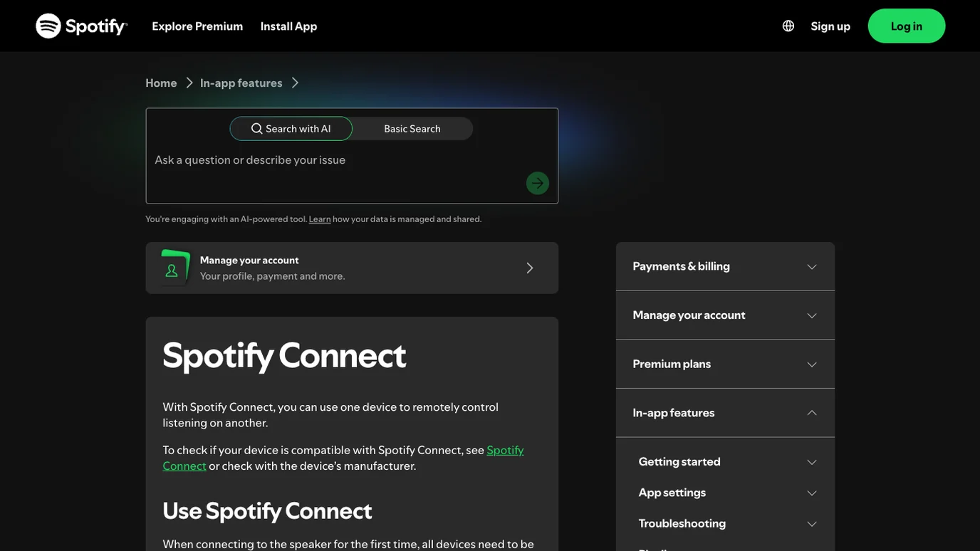The width and height of the screenshot is (980, 551).
Task: Click the Manage your account card title
Action: click(249, 260)
